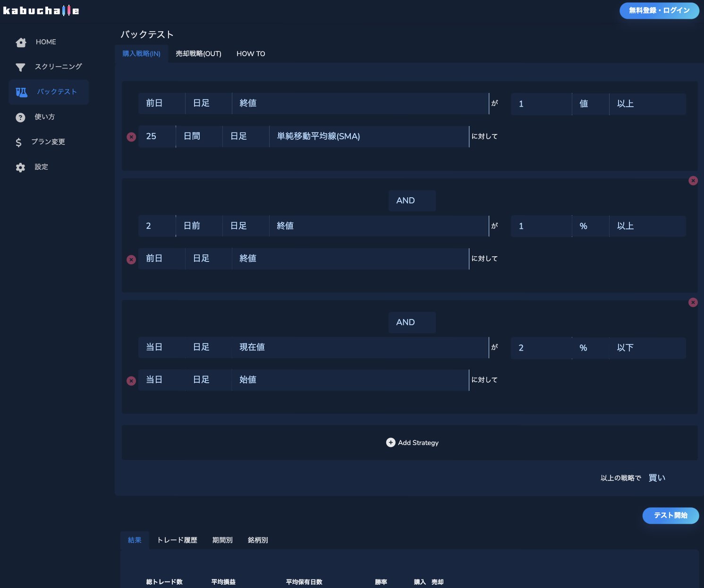Open the AND dropdown above 現在値 row
This screenshot has width=704, height=588.
412,322
